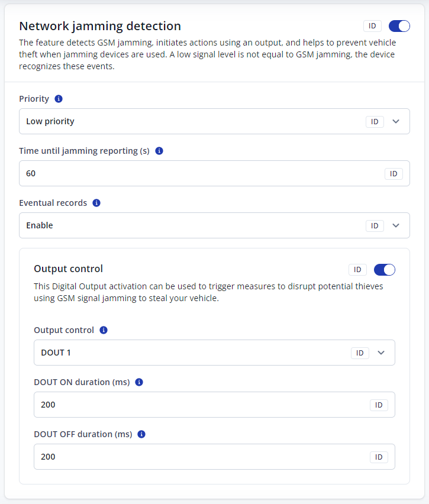Click the Eventual records info icon

[96, 203]
